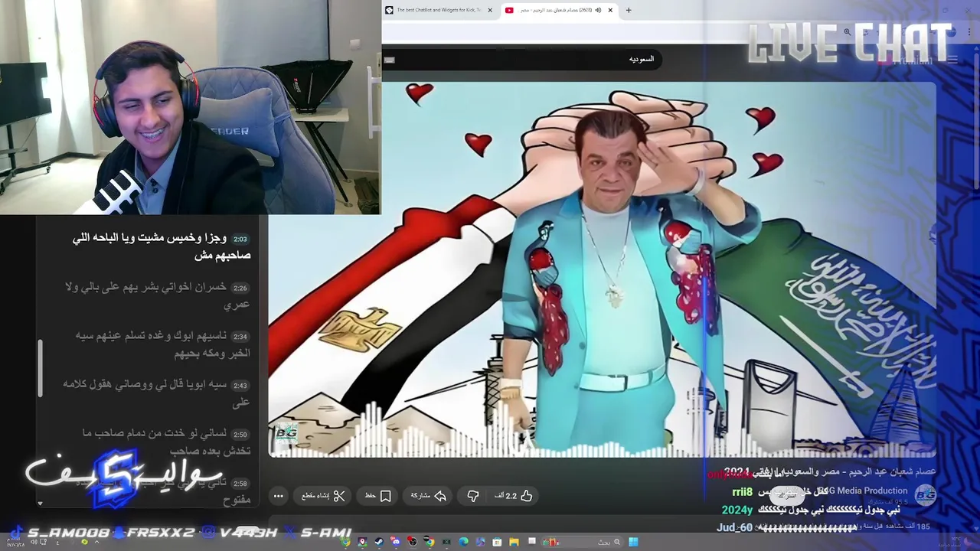Create a clip with the scissors button
This screenshot has height=551, width=980.
[324, 496]
